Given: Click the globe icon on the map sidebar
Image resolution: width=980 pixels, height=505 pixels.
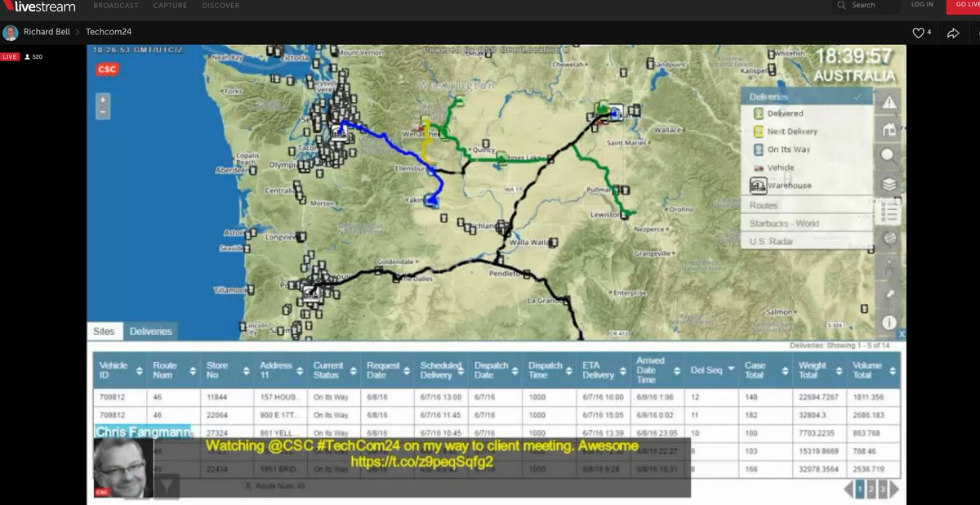Looking at the screenshot, I should (x=889, y=238).
